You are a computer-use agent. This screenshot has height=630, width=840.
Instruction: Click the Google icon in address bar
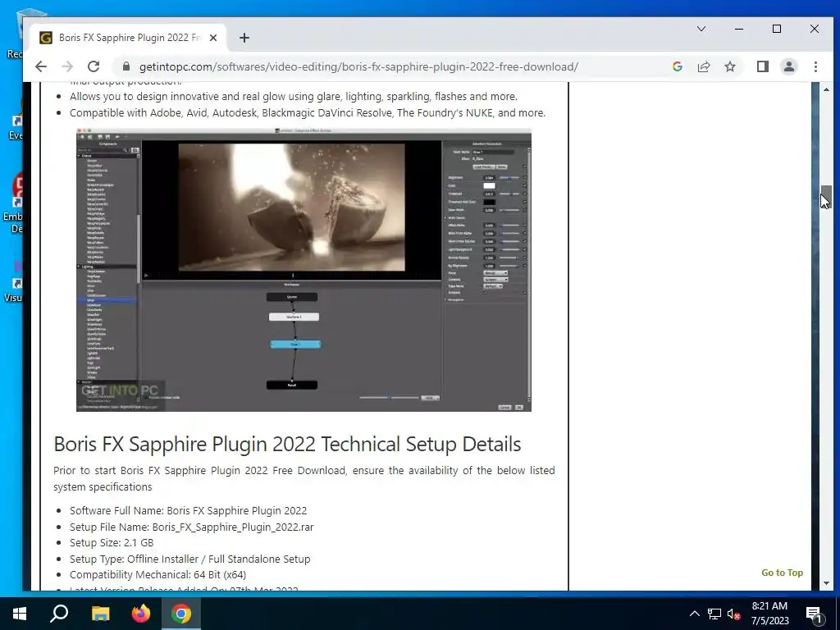coord(677,66)
